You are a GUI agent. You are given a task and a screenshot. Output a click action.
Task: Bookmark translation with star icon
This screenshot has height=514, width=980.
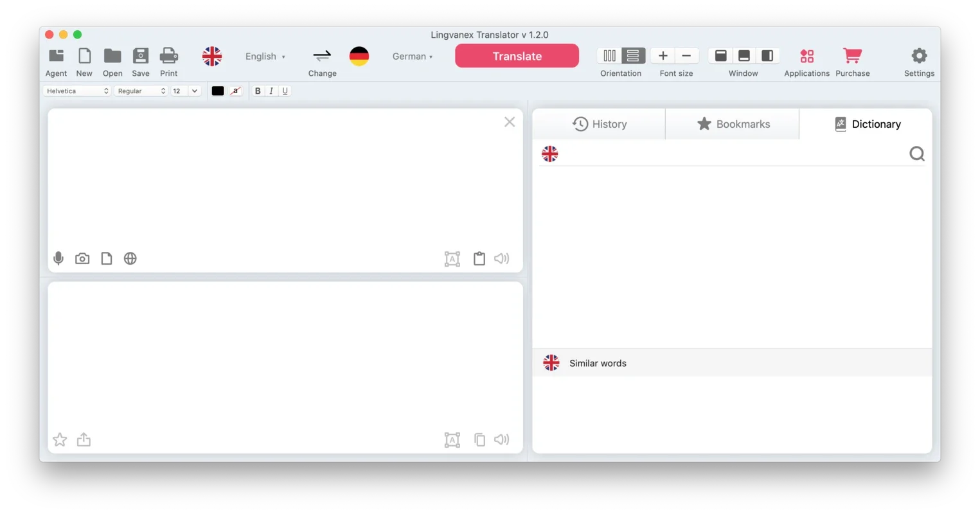click(x=60, y=439)
